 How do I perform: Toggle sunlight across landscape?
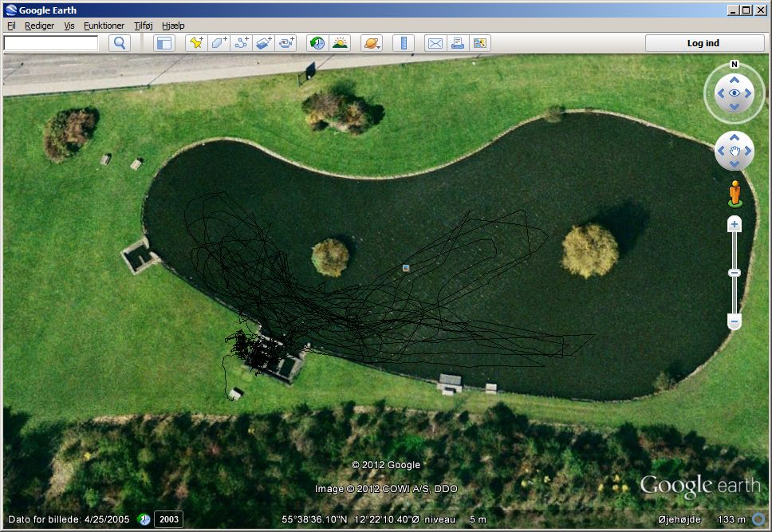coord(340,43)
